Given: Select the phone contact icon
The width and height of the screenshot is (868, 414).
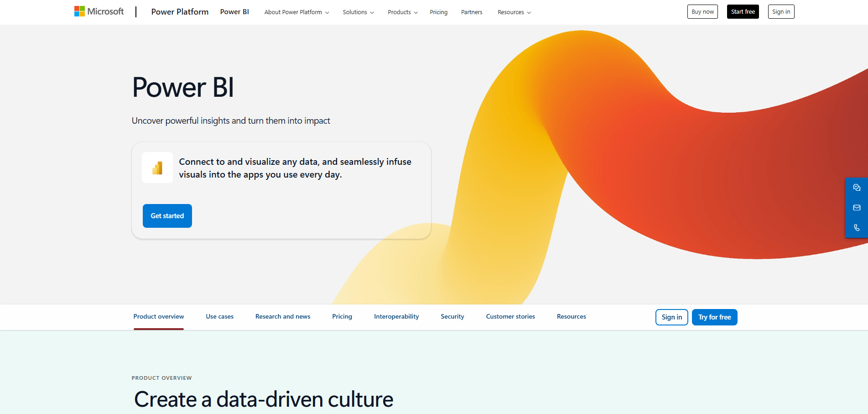Looking at the screenshot, I should click(857, 227).
